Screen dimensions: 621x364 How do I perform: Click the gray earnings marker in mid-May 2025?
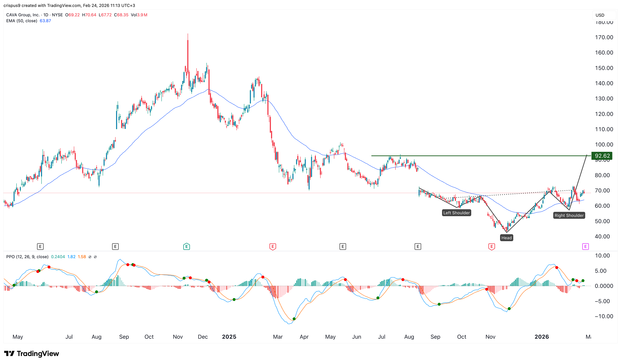coord(342,246)
